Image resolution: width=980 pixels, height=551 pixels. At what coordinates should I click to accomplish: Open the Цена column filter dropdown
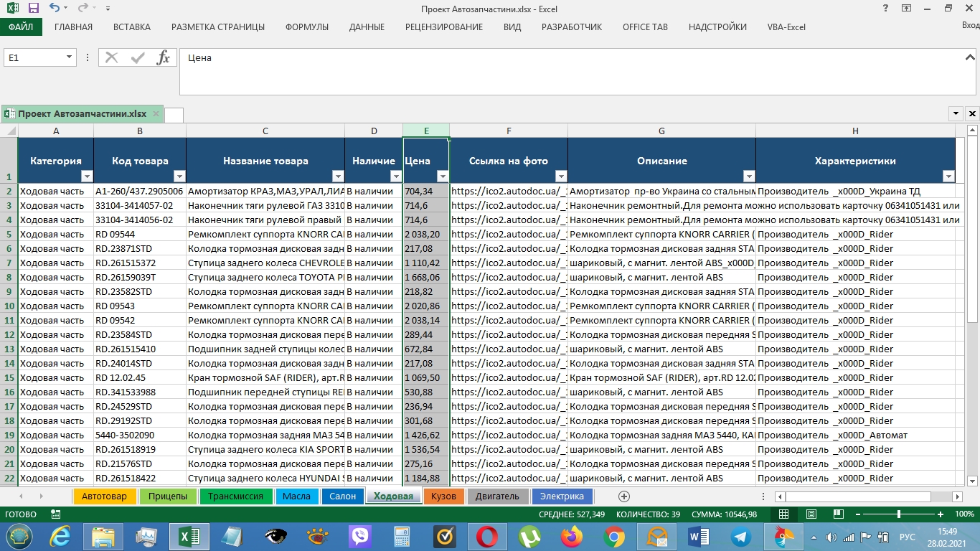(x=443, y=176)
